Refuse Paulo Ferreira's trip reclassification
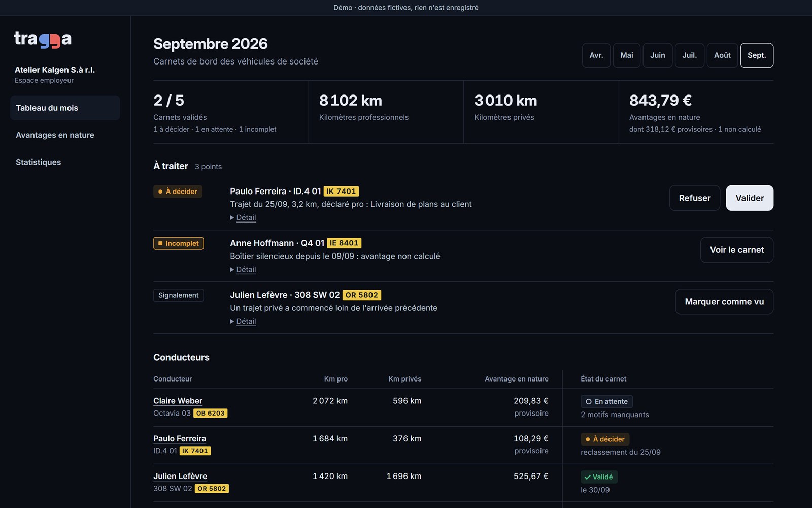The width and height of the screenshot is (812, 508). point(695,198)
